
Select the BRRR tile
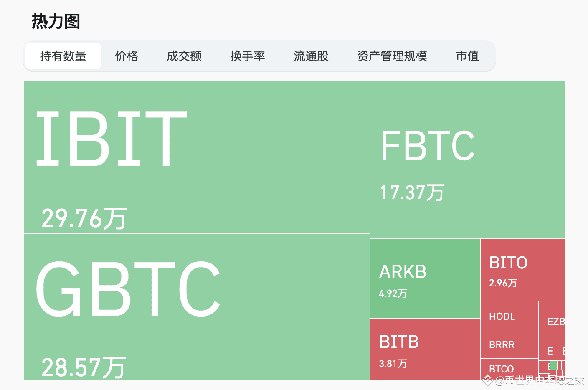click(x=509, y=345)
